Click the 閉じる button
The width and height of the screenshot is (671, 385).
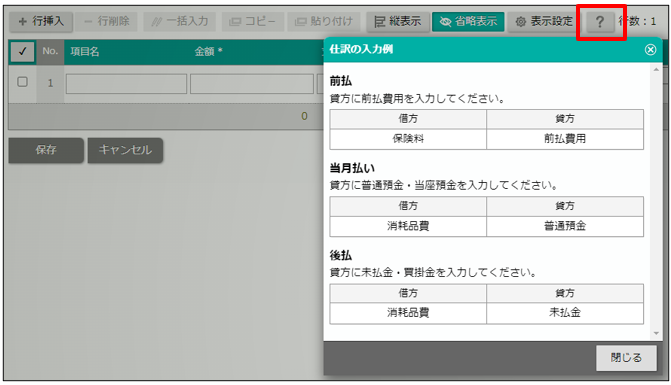[626, 358]
